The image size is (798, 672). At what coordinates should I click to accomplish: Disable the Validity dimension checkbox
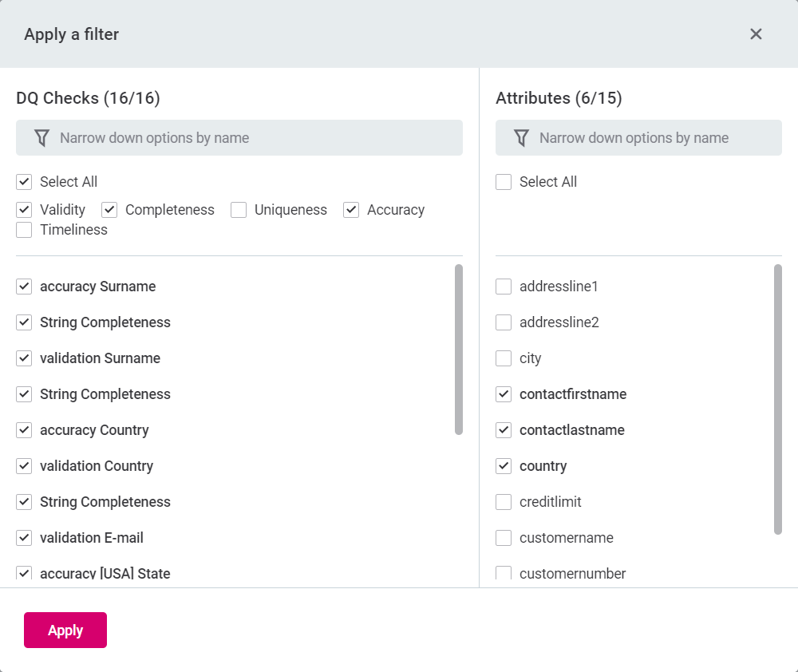tap(24, 210)
